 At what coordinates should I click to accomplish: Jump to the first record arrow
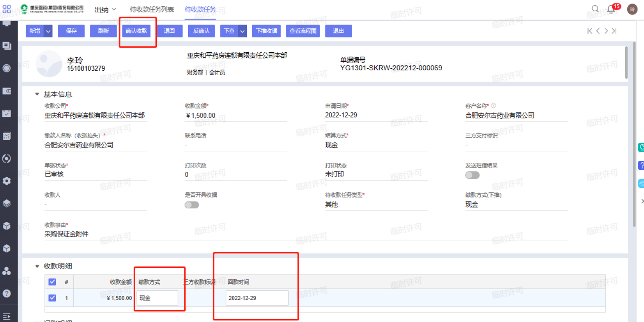click(590, 31)
